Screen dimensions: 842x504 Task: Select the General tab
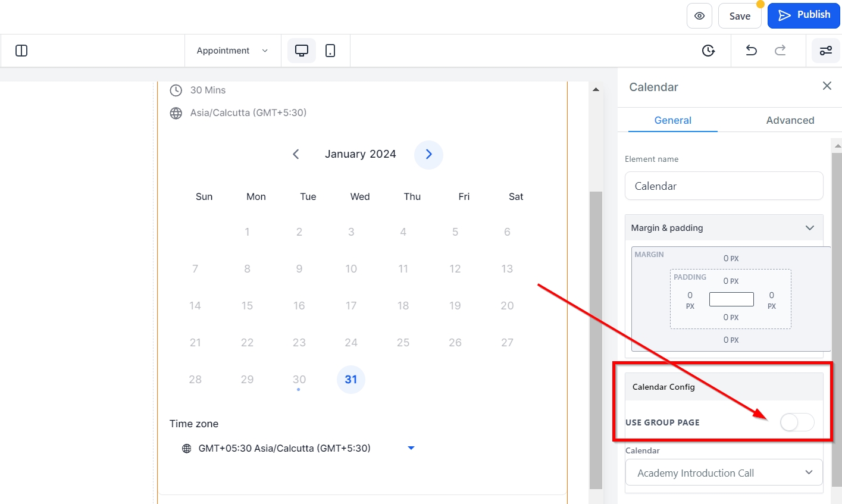point(672,120)
